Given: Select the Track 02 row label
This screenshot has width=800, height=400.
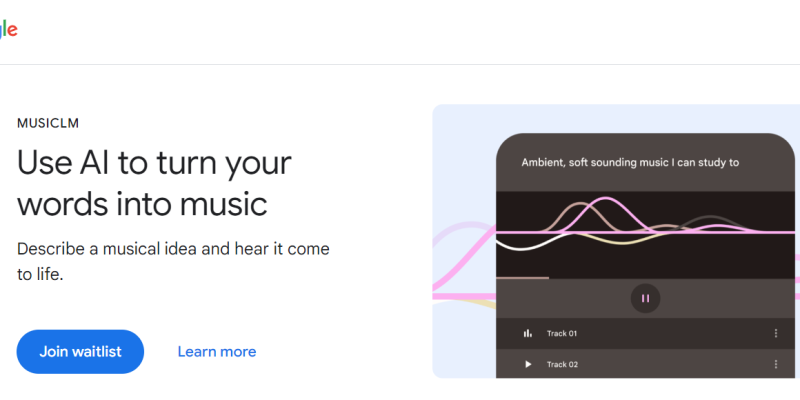Looking at the screenshot, I should coord(562,364).
